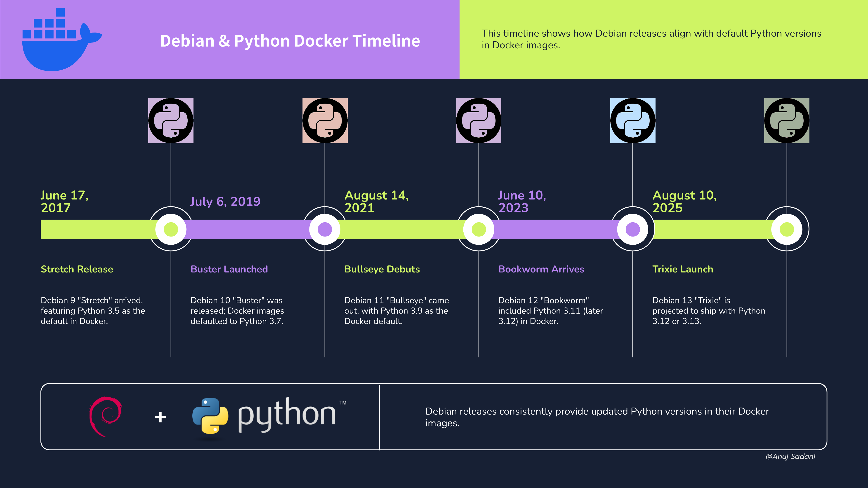This screenshot has height=488, width=868.
Task: Click the Debian & Python Docker Timeline title
Action: click(290, 41)
